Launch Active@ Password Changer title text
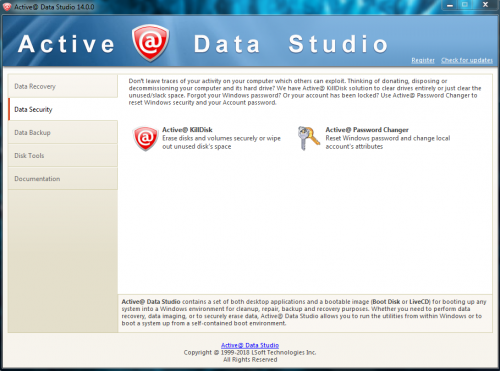Image resolution: width=500 pixels, height=371 pixels. [367, 130]
